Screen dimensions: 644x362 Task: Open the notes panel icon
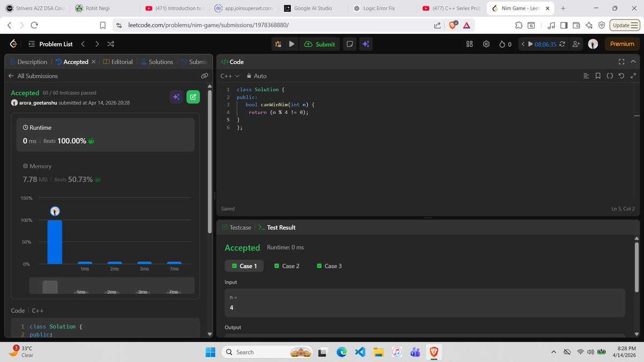coord(350,43)
